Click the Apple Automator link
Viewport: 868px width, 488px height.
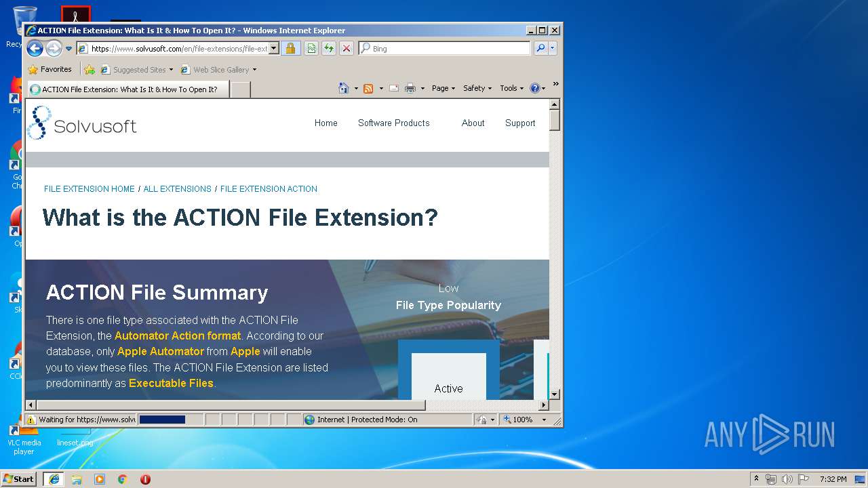tap(161, 351)
